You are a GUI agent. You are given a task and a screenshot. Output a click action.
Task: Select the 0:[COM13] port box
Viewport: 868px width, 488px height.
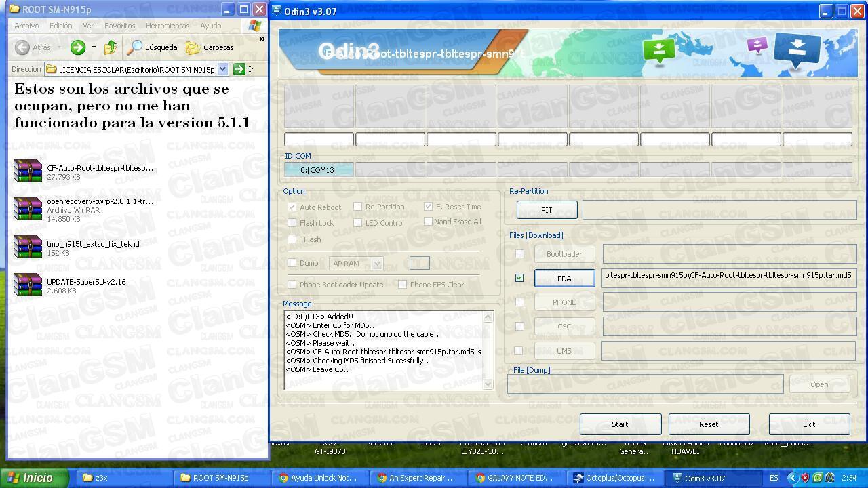tap(319, 169)
